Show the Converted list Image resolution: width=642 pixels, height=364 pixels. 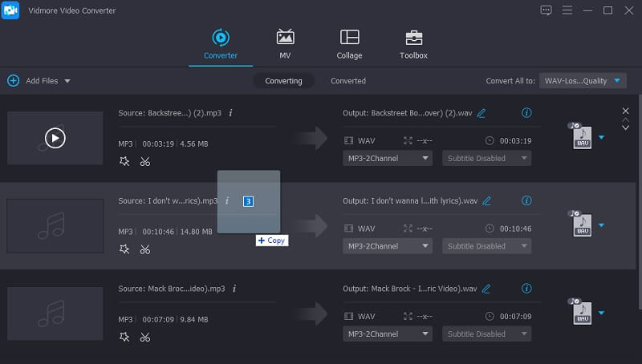347,81
